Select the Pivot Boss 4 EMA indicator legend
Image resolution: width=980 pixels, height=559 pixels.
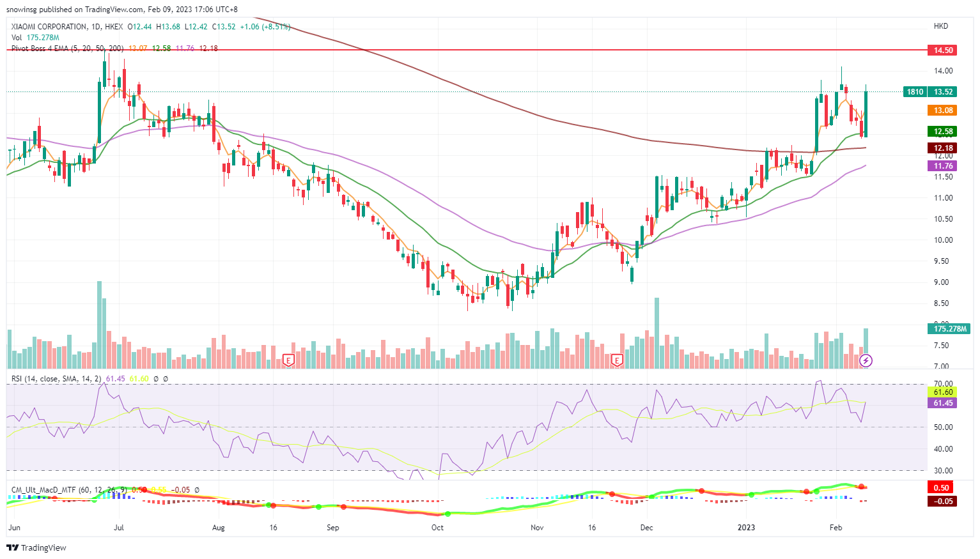68,49
